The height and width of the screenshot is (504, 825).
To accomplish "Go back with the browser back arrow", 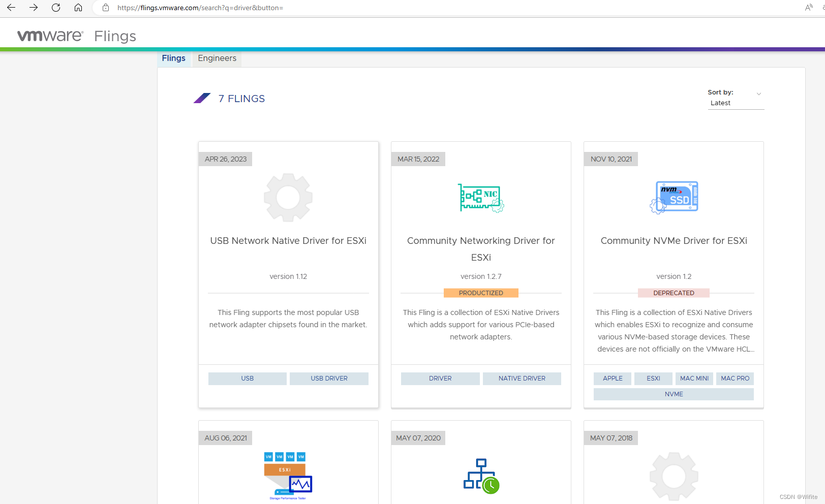I will click(x=11, y=8).
